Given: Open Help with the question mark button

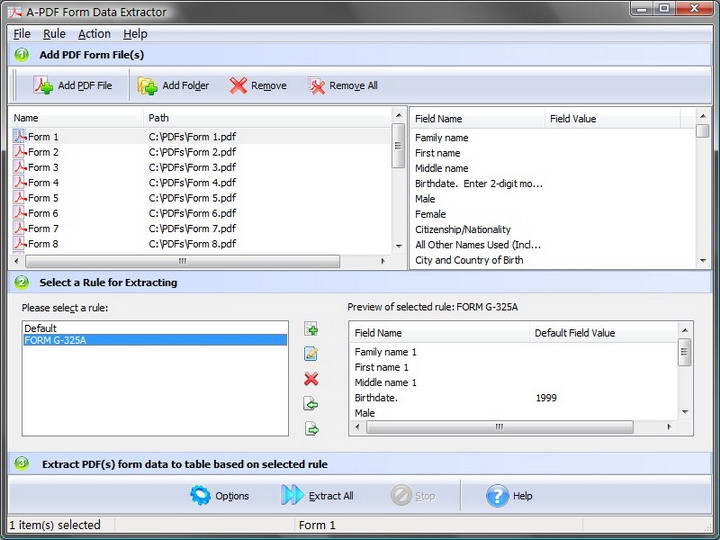Looking at the screenshot, I should click(x=509, y=496).
